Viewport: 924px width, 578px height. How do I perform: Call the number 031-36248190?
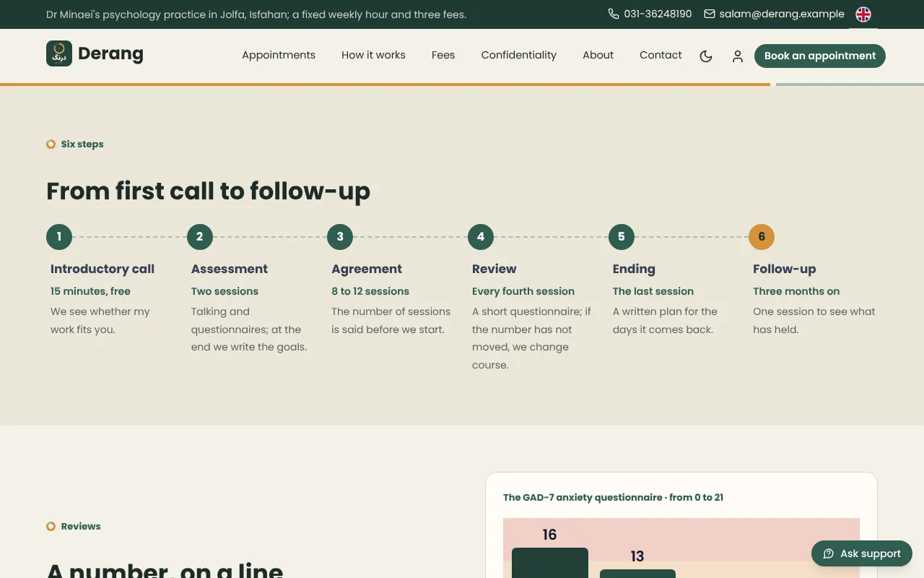click(658, 14)
